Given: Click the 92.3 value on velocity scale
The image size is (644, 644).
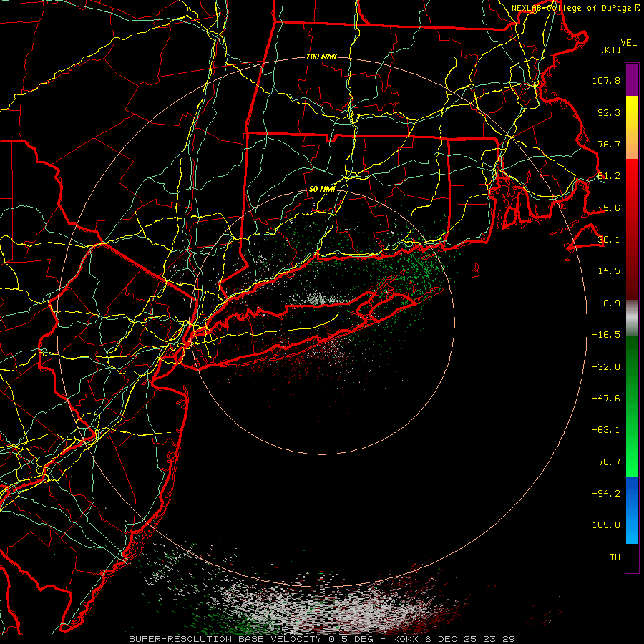Looking at the screenshot, I should pos(609,112).
